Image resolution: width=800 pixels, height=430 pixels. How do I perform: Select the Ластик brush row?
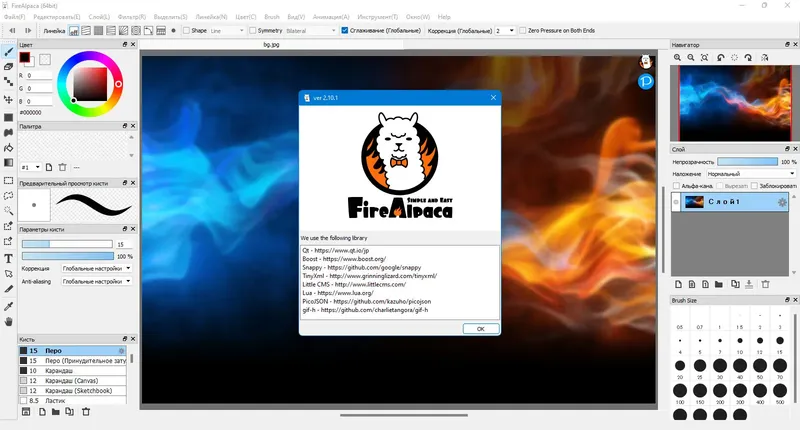[72, 400]
